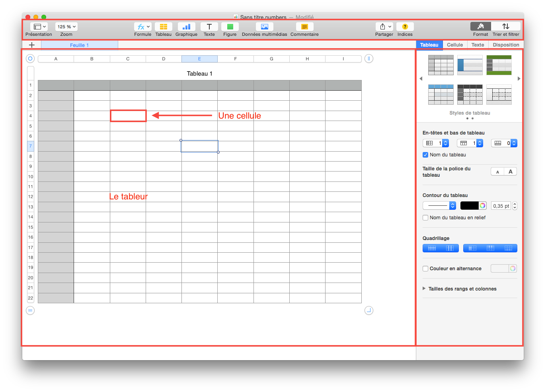The width and height of the screenshot is (546, 392).
Task: Change header rows count stepper
Action: [480, 143]
